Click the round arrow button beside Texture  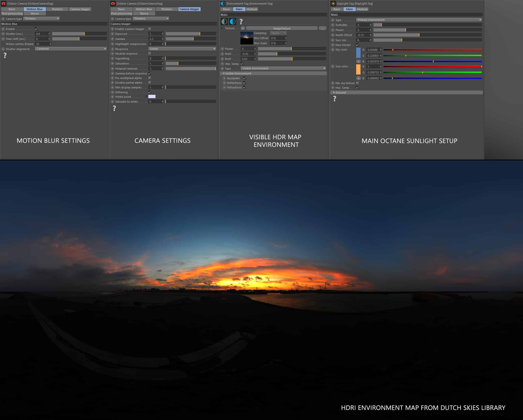pos(243,28)
